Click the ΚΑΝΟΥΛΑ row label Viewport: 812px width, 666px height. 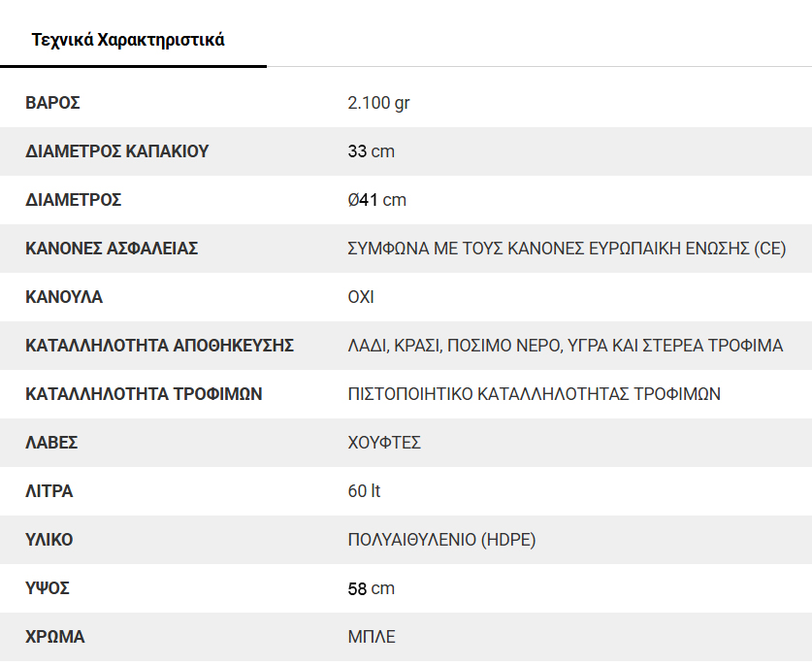coord(64,297)
